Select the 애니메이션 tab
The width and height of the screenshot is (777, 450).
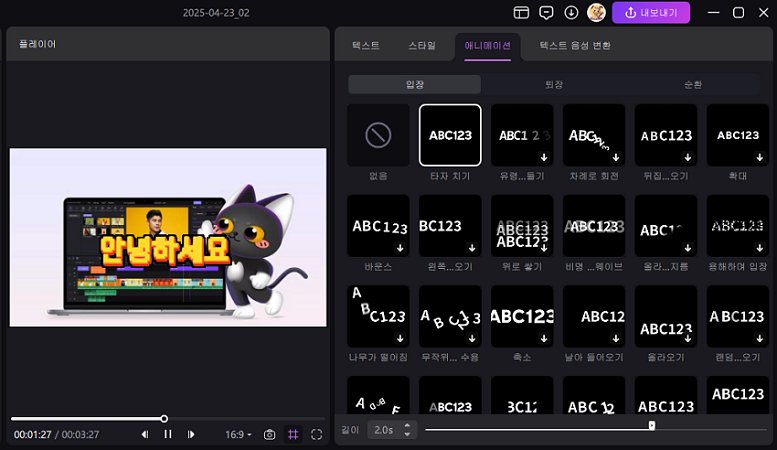[488, 46]
